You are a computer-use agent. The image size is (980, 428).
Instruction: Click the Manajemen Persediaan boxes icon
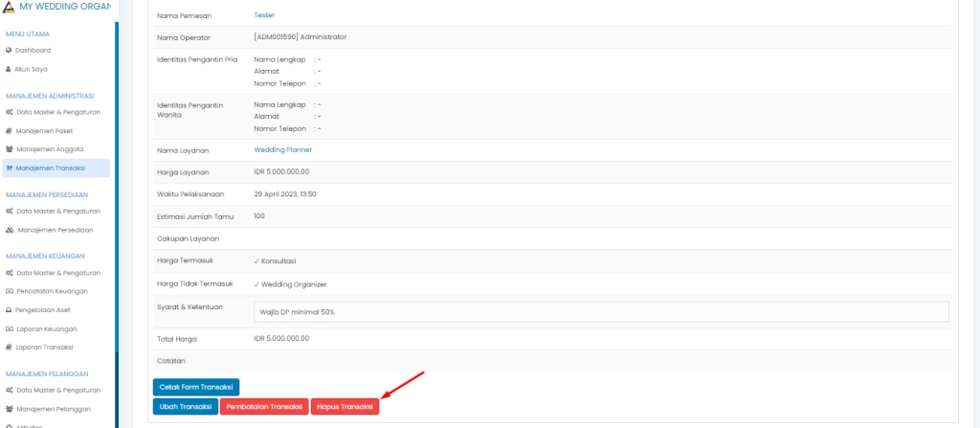[9, 230]
